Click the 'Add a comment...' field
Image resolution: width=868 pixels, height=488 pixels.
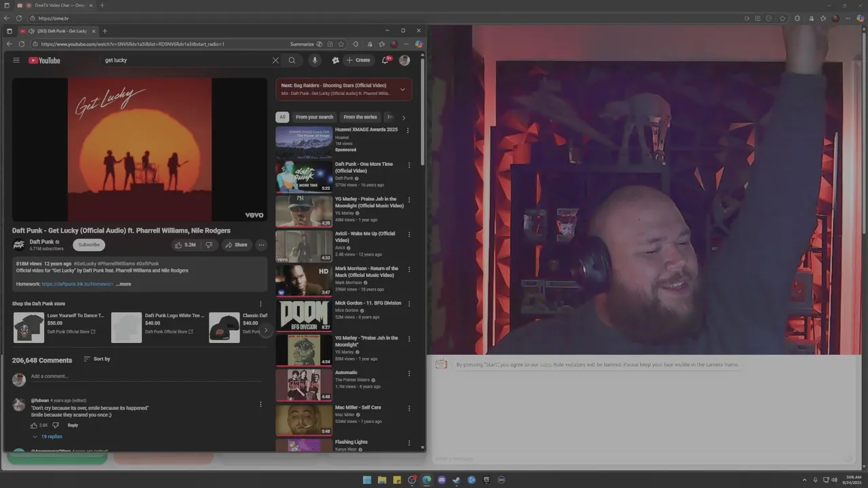point(146,376)
